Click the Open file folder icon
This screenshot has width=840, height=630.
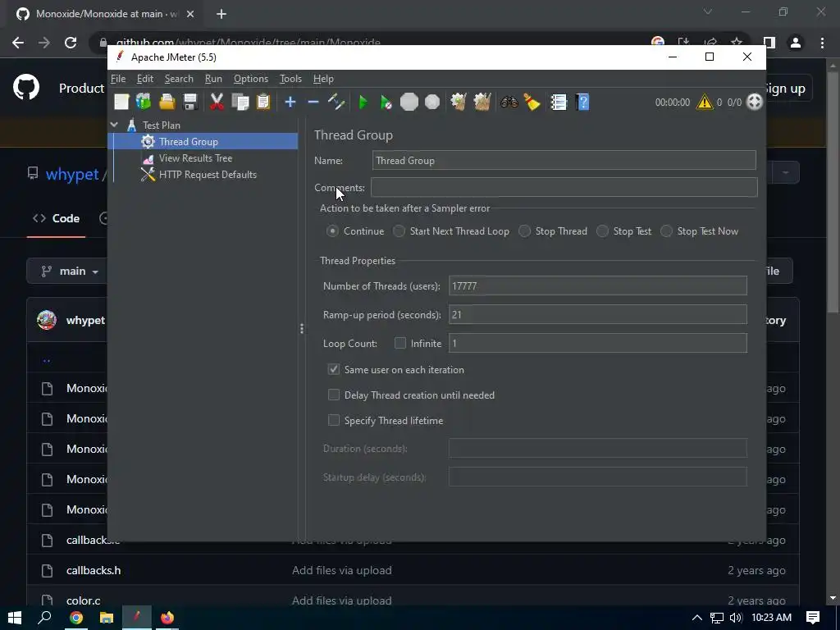click(x=167, y=102)
